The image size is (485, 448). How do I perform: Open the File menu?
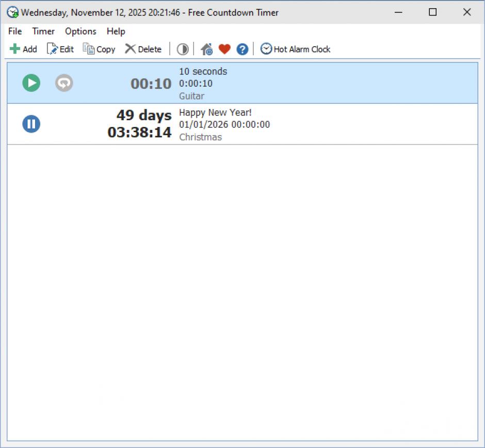tap(14, 31)
